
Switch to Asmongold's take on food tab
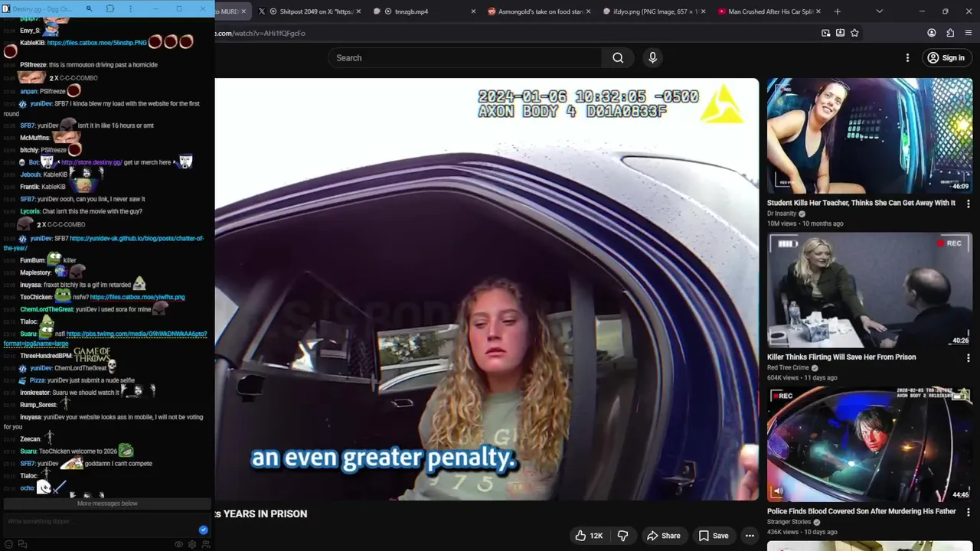540,11
